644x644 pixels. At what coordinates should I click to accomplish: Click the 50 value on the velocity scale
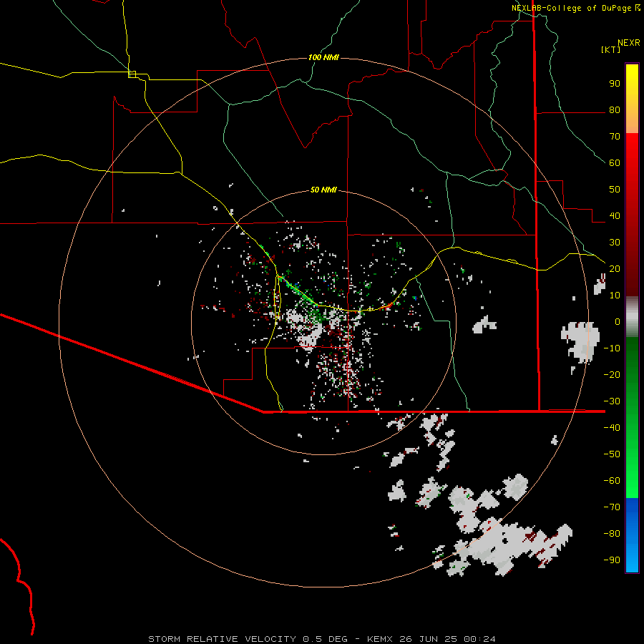coord(615,190)
